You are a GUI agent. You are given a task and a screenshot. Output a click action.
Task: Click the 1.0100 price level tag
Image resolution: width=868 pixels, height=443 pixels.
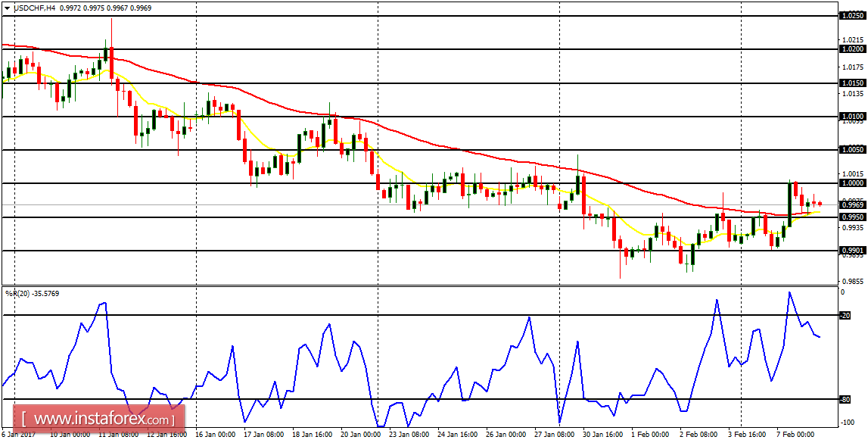[852, 115]
